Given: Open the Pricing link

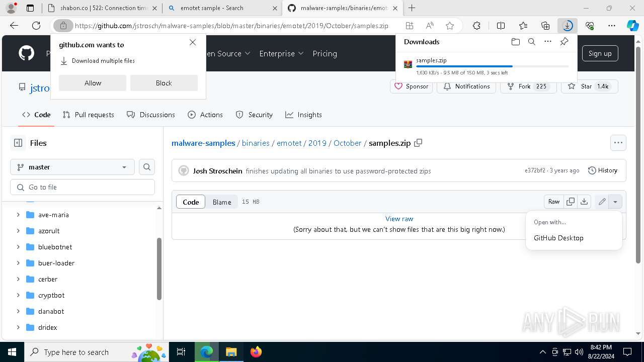Looking at the screenshot, I should (x=325, y=53).
